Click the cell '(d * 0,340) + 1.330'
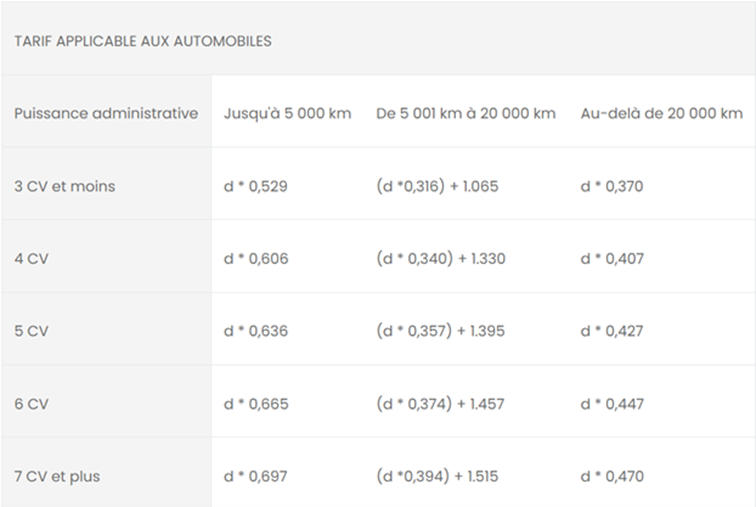 coord(441,259)
